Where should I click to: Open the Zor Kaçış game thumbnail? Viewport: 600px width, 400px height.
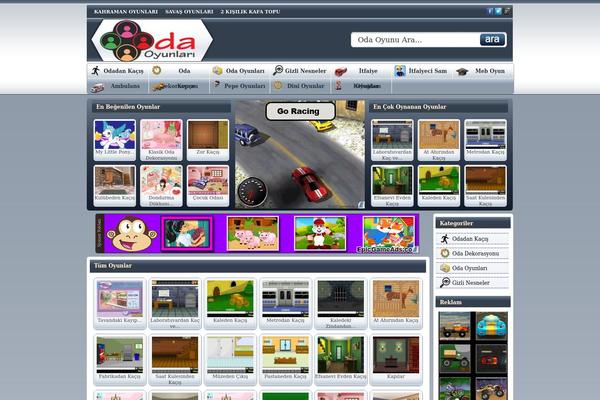tap(208, 135)
